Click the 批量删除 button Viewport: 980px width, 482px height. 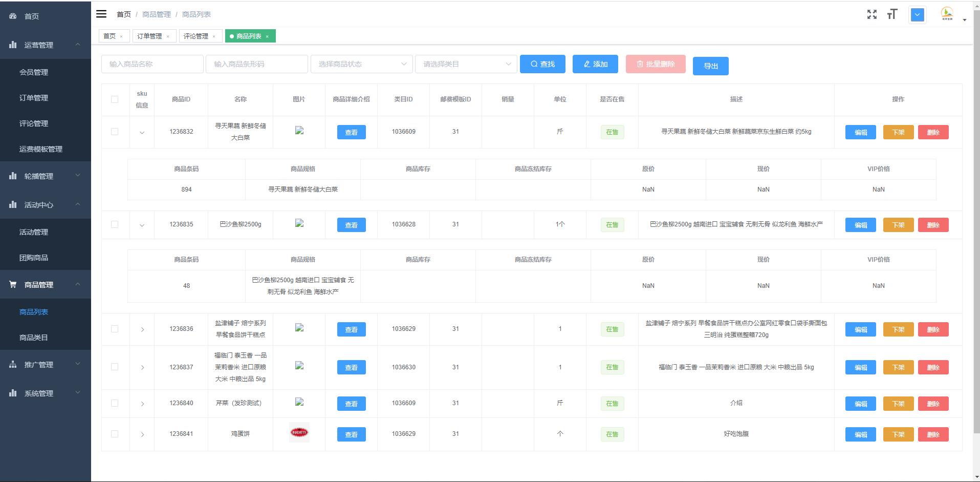click(656, 64)
